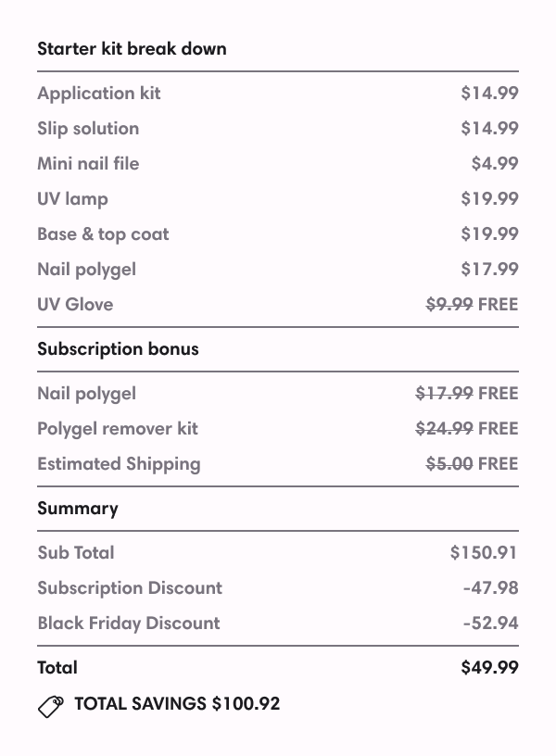Image resolution: width=556 pixels, height=756 pixels.
Task: Click the savings tag icon
Action: pos(50,706)
